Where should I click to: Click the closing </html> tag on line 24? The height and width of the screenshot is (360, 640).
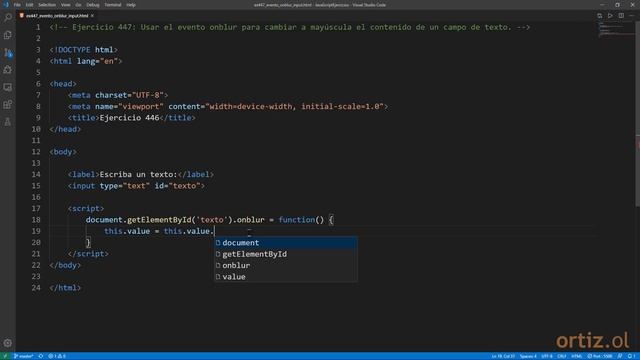click(x=65, y=288)
